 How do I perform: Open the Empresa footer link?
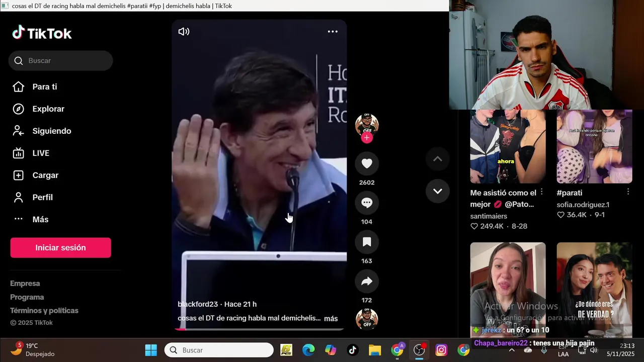pos(25,284)
